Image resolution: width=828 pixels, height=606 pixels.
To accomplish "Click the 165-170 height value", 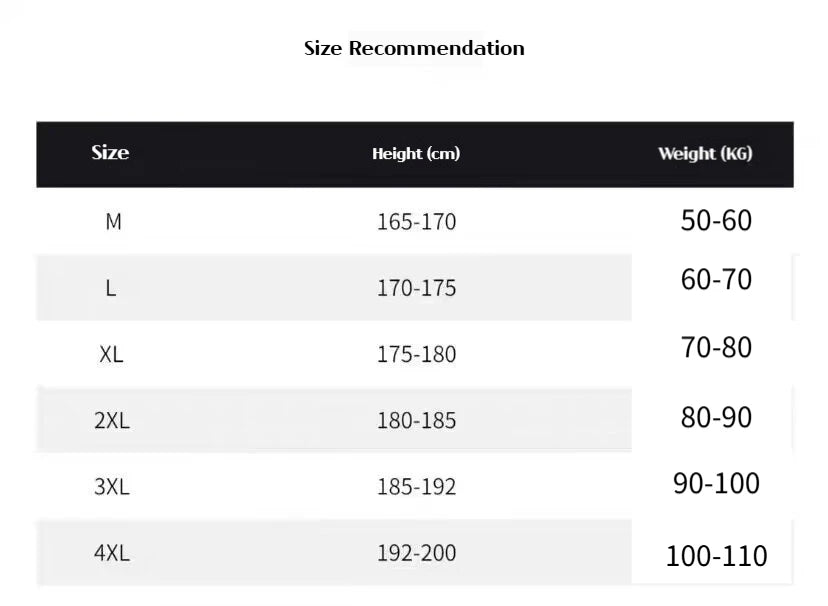I will click(x=416, y=222).
